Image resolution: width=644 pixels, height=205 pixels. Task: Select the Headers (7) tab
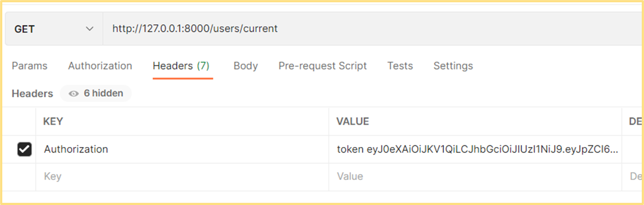[181, 66]
